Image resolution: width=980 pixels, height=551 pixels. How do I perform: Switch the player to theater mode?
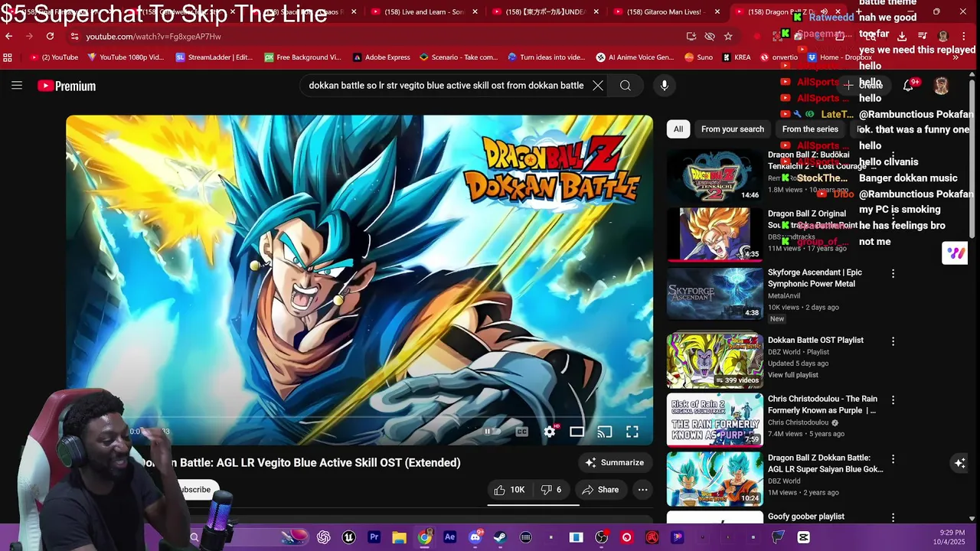click(577, 432)
